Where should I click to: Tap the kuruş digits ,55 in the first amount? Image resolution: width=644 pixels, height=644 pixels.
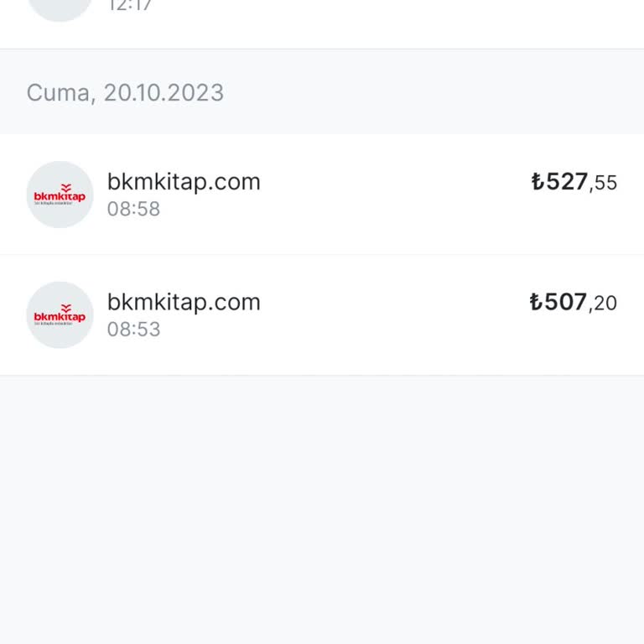click(x=604, y=183)
